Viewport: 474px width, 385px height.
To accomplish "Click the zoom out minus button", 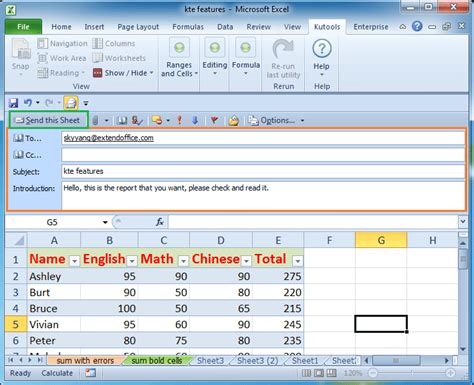I will [x=373, y=373].
